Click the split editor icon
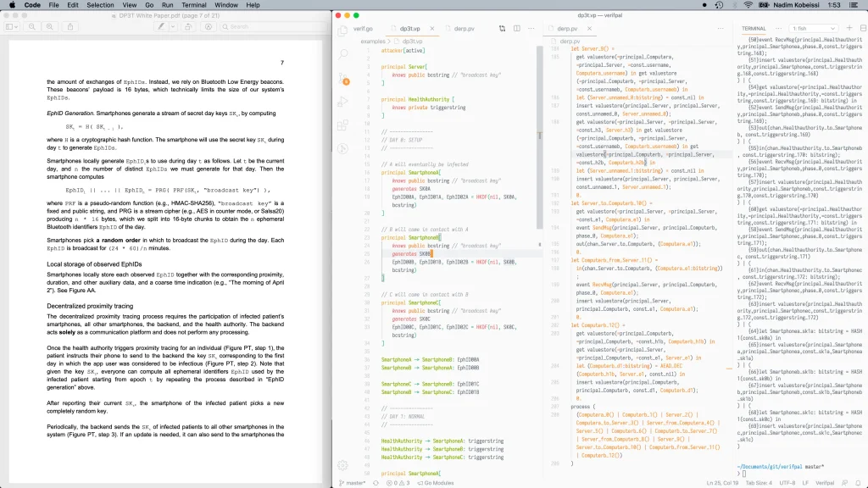The image size is (868, 488). point(516,28)
